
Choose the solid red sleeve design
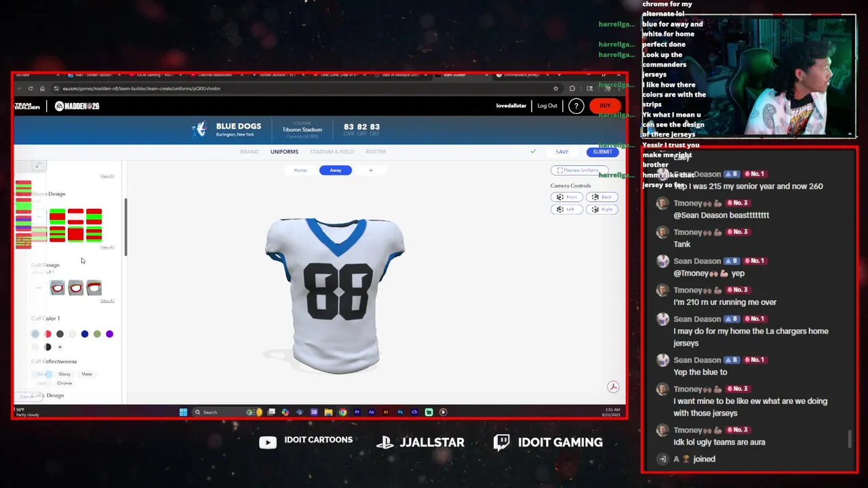tap(75, 235)
